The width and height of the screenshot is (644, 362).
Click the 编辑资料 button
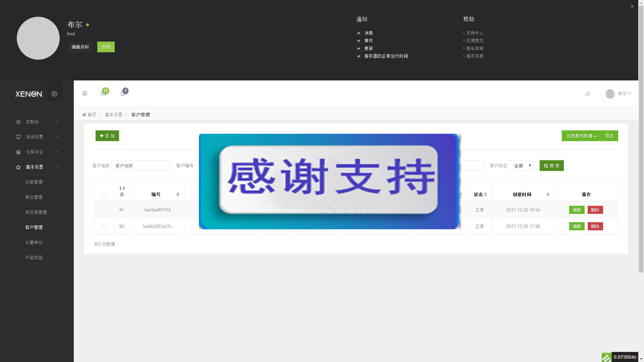click(80, 47)
